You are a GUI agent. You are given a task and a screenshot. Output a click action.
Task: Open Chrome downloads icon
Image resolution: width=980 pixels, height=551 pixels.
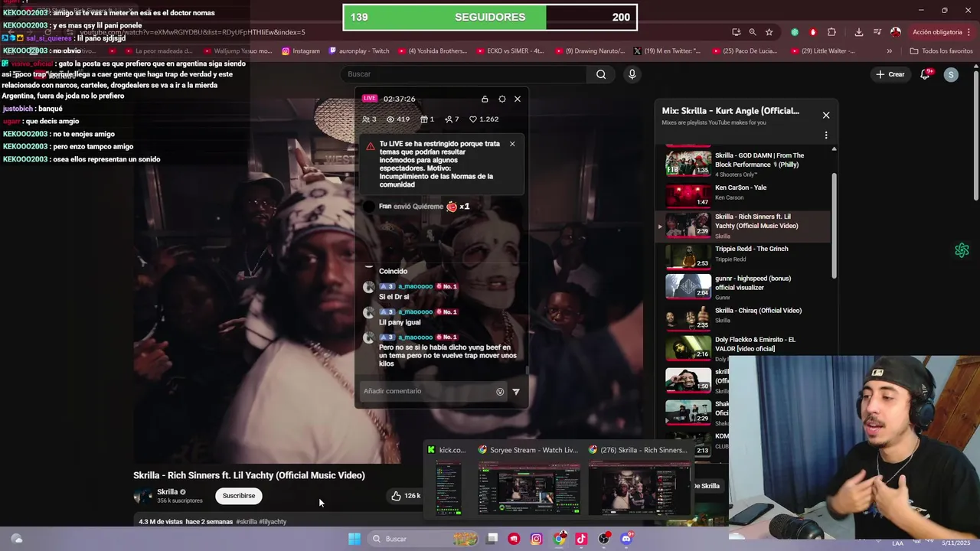859,32
